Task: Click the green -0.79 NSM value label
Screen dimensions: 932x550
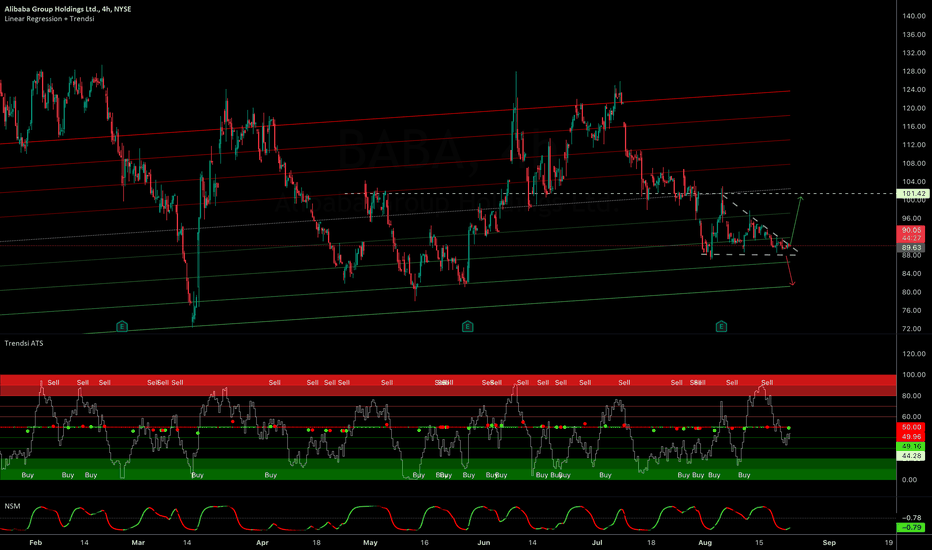Action: point(911,527)
